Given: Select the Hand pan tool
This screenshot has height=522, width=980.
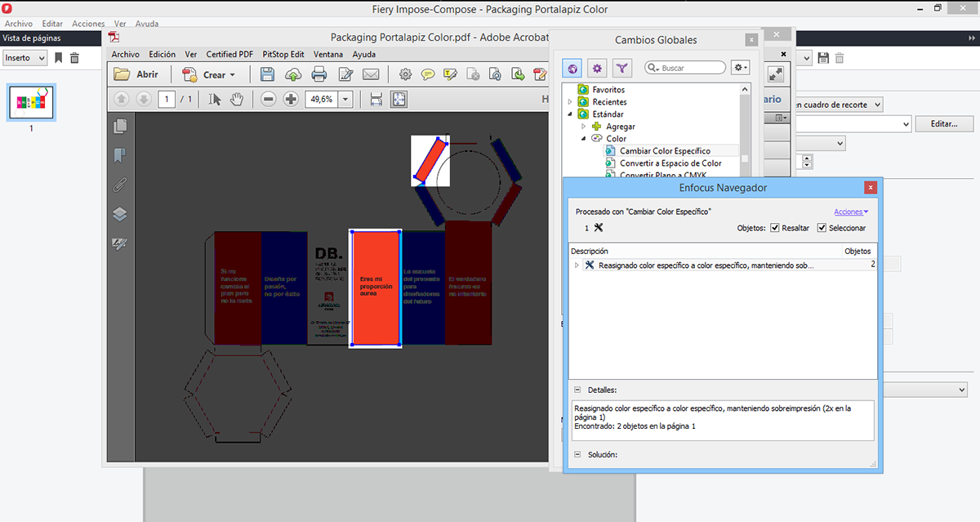Looking at the screenshot, I should point(237,99).
